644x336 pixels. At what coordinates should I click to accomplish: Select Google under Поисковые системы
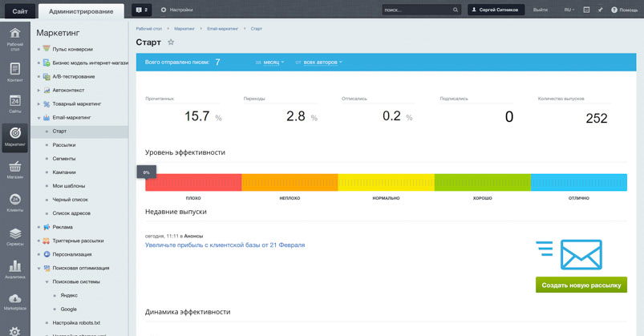point(69,309)
